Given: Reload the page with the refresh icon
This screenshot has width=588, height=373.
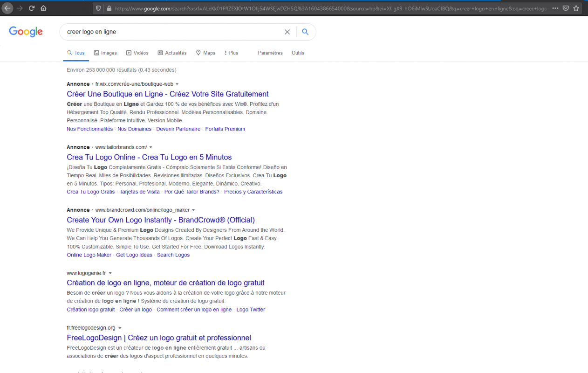Looking at the screenshot, I should pyautogui.click(x=32, y=8).
